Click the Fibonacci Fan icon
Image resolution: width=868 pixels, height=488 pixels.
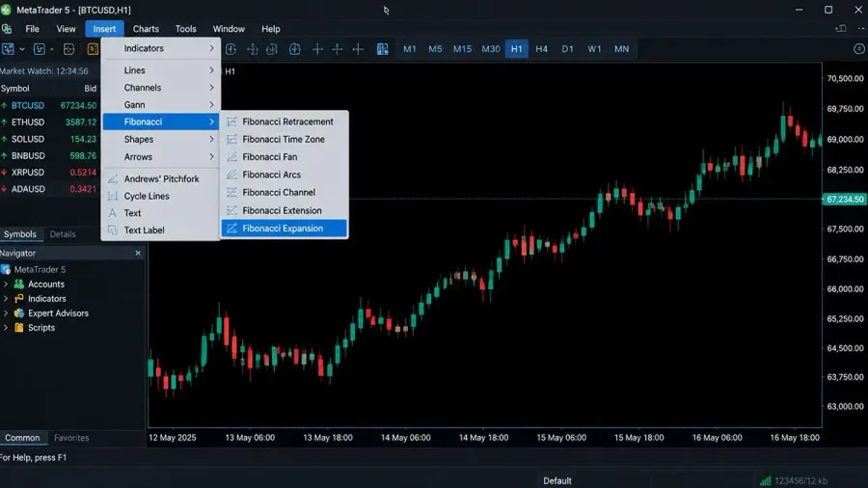231,157
